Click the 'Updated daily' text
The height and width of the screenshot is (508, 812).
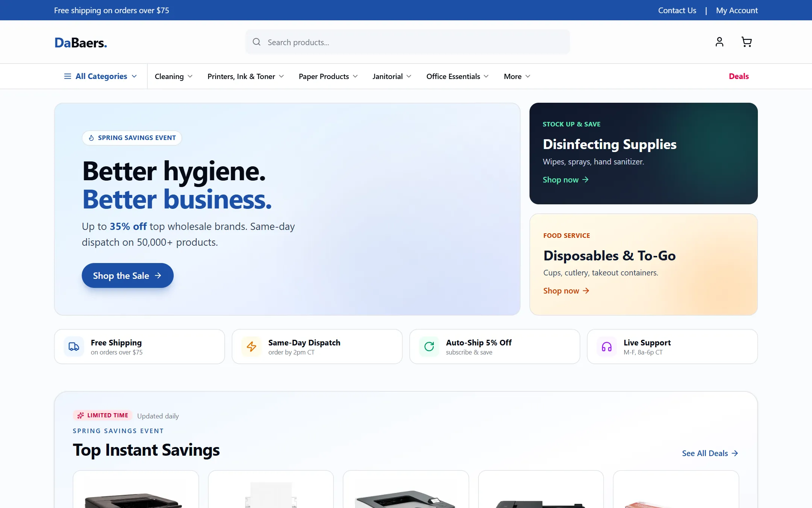click(158, 416)
